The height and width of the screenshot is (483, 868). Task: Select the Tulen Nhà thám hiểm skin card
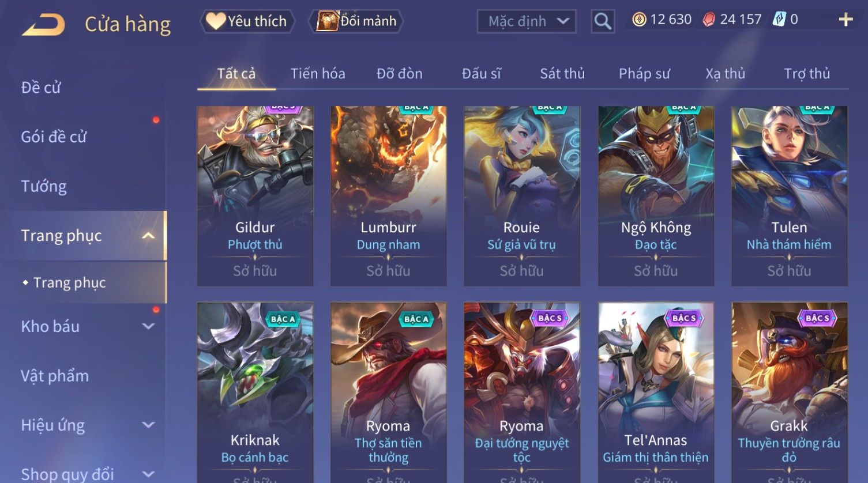pyautogui.click(x=789, y=196)
